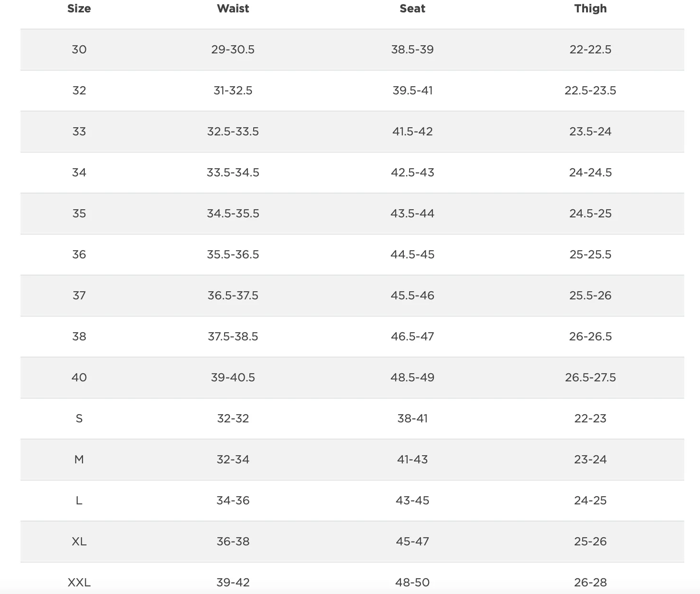Click seat value 38.5-39
This screenshot has height=594, width=700.
click(x=412, y=50)
